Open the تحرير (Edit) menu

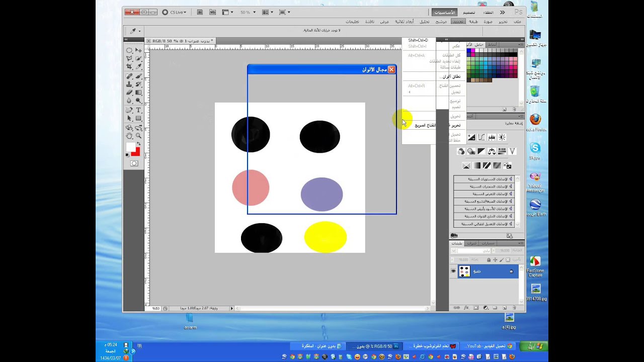coord(503,22)
